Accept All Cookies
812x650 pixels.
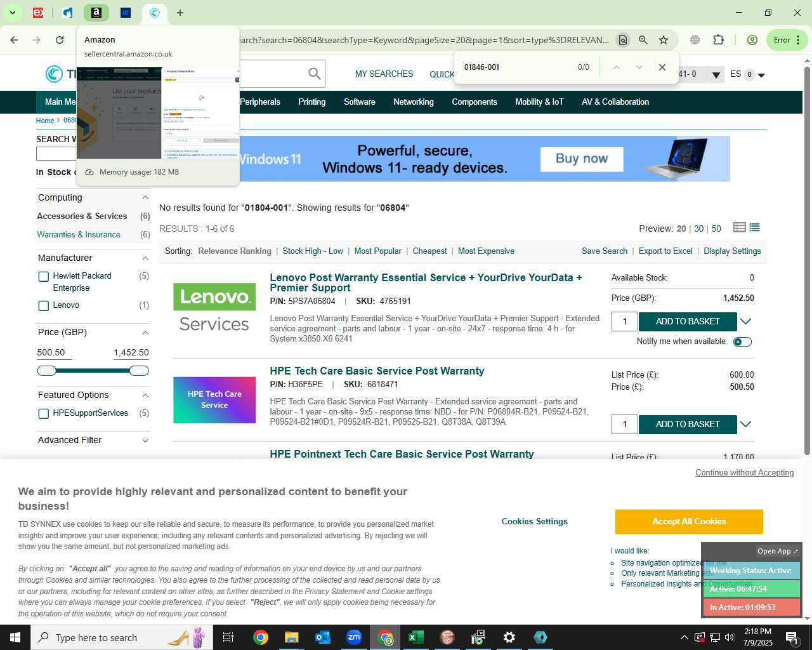click(x=689, y=522)
